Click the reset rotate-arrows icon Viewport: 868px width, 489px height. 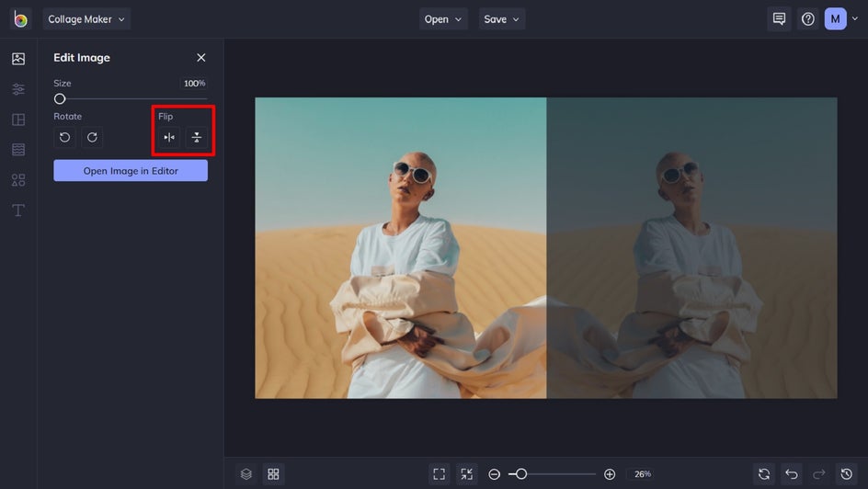coord(764,474)
